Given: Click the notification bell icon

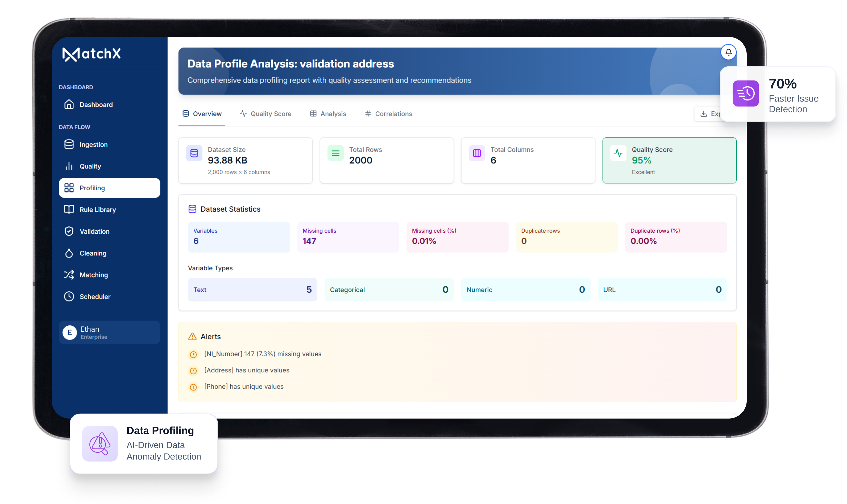Looking at the screenshot, I should point(728,52).
